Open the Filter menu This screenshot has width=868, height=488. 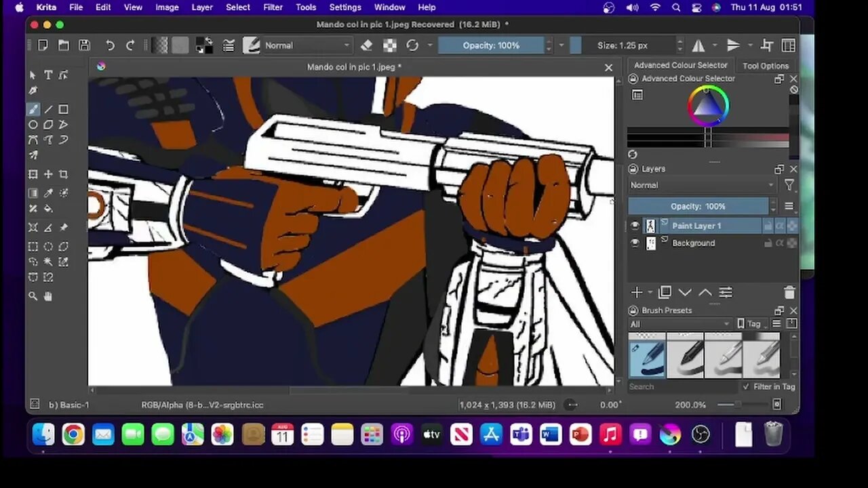[273, 7]
